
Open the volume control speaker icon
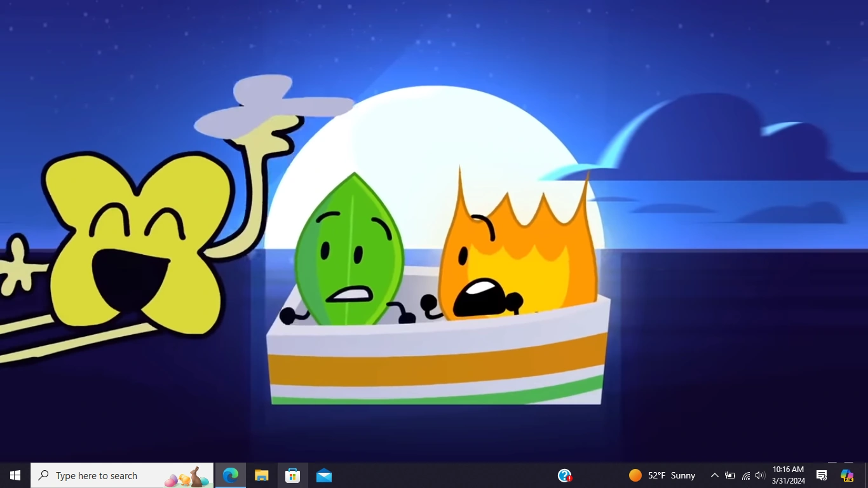click(x=759, y=475)
